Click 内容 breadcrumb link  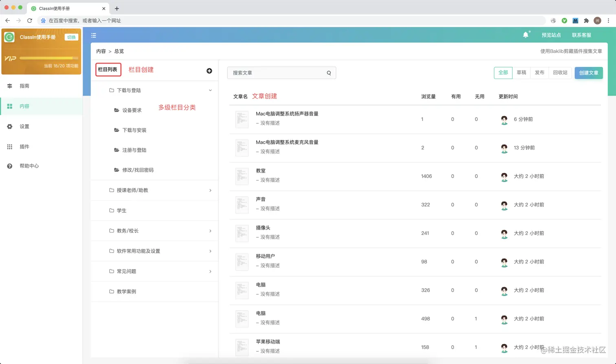(x=101, y=51)
